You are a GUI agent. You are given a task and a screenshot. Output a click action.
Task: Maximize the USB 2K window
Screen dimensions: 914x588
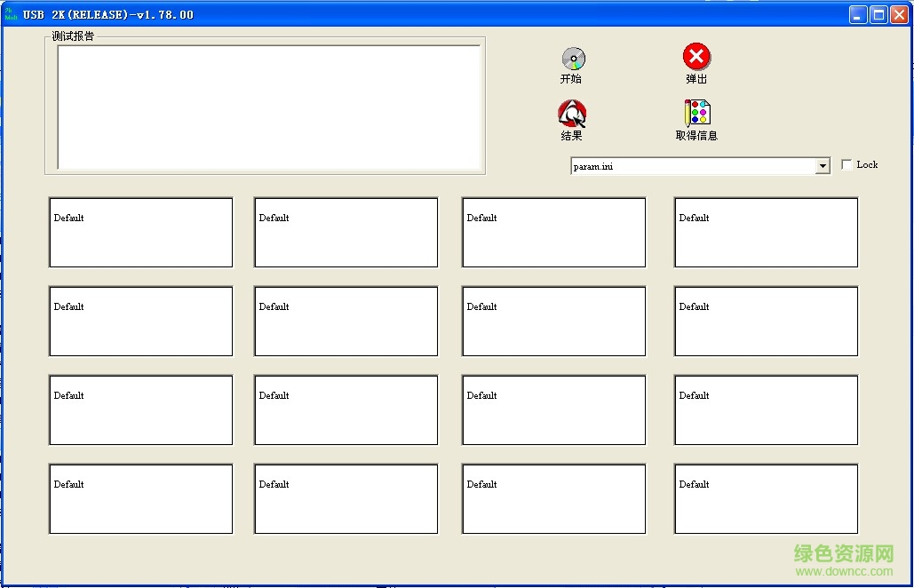pyautogui.click(x=878, y=14)
